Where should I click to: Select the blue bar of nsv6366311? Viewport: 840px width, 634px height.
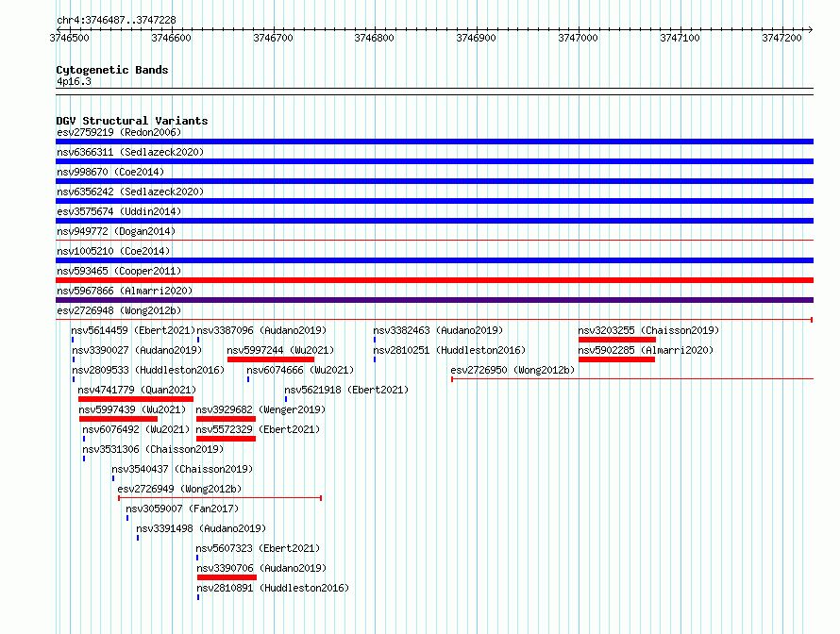point(434,161)
